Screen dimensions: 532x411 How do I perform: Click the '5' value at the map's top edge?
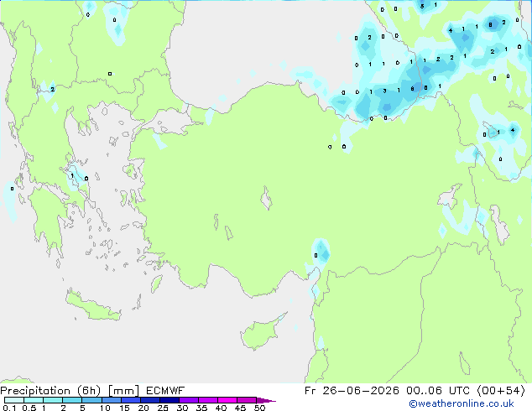tap(422, 6)
